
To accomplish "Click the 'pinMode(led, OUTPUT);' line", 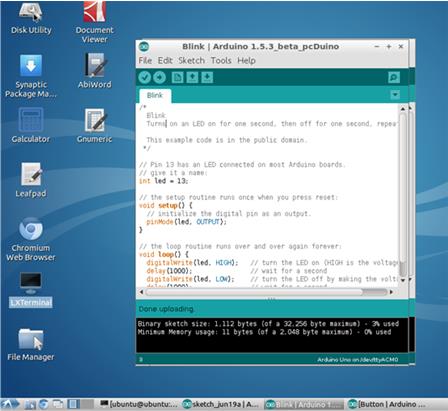I will pyautogui.click(x=186, y=222).
